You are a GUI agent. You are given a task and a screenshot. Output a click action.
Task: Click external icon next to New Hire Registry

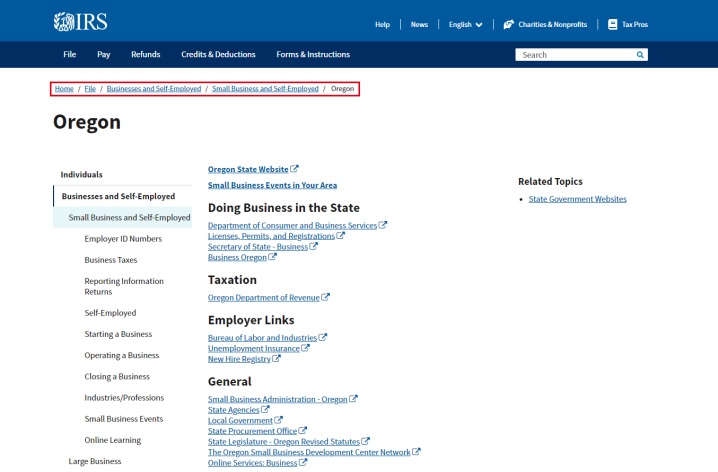pyautogui.click(x=276, y=358)
